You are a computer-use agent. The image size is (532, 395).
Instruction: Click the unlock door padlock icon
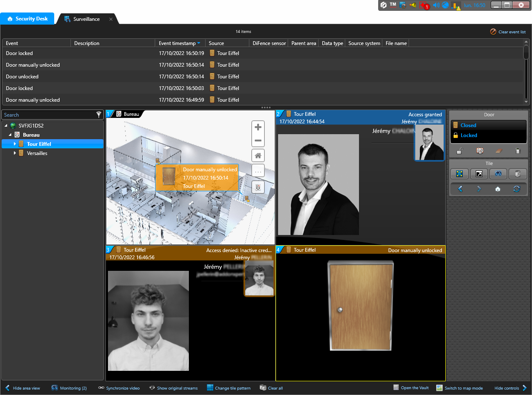(x=459, y=151)
